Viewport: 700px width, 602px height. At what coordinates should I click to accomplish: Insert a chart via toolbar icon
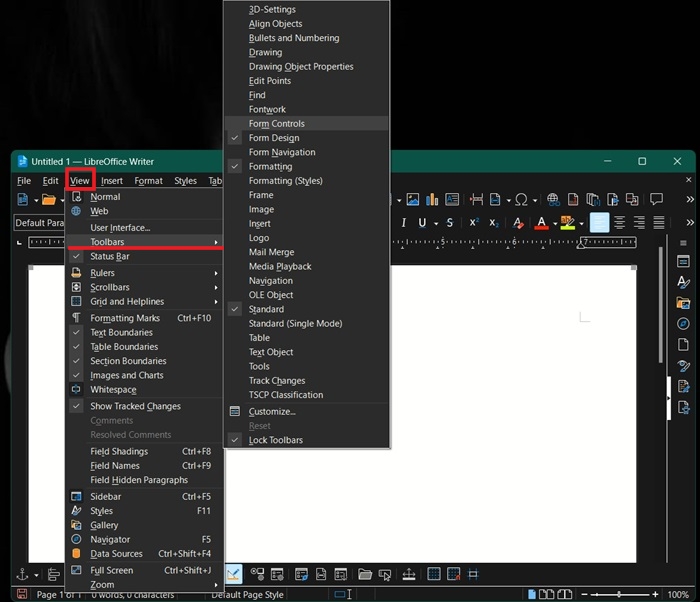tap(432, 199)
